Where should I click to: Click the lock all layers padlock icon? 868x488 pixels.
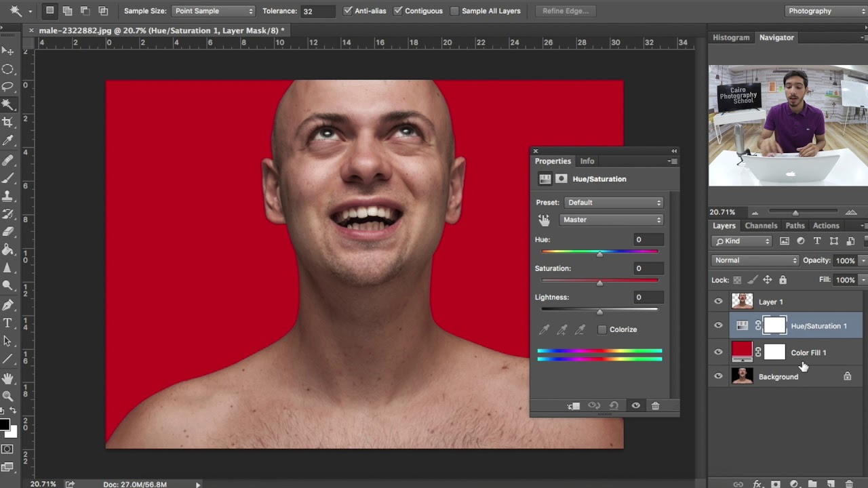pyautogui.click(x=783, y=280)
